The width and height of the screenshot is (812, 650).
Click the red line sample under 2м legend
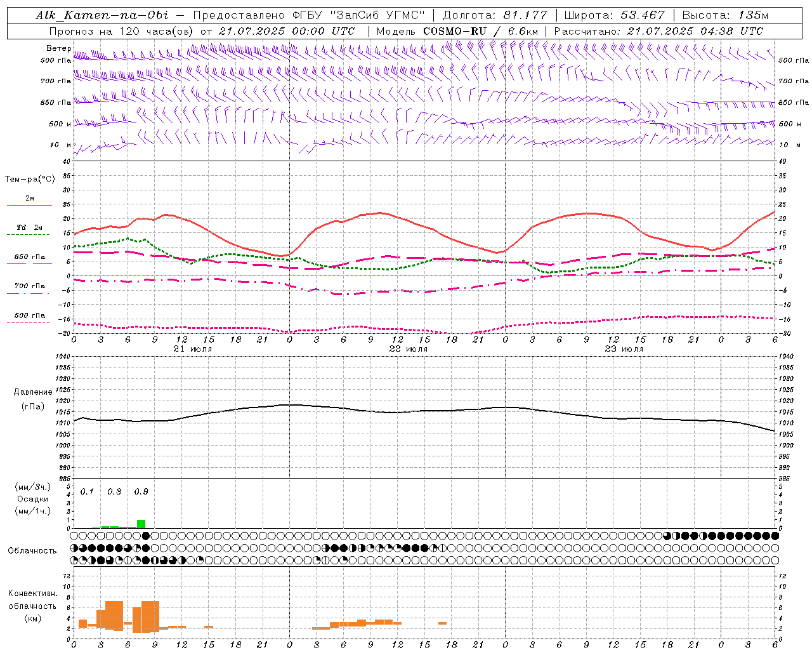point(29,205)
